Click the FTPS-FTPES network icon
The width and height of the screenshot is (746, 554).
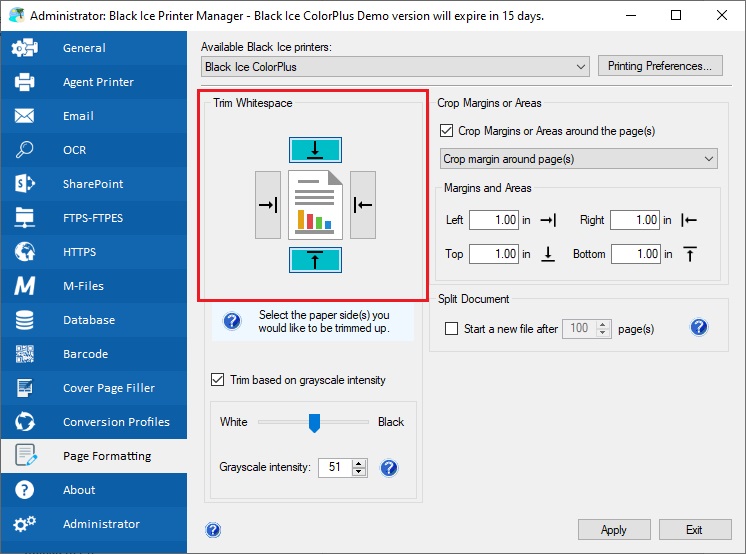(25, 218)
